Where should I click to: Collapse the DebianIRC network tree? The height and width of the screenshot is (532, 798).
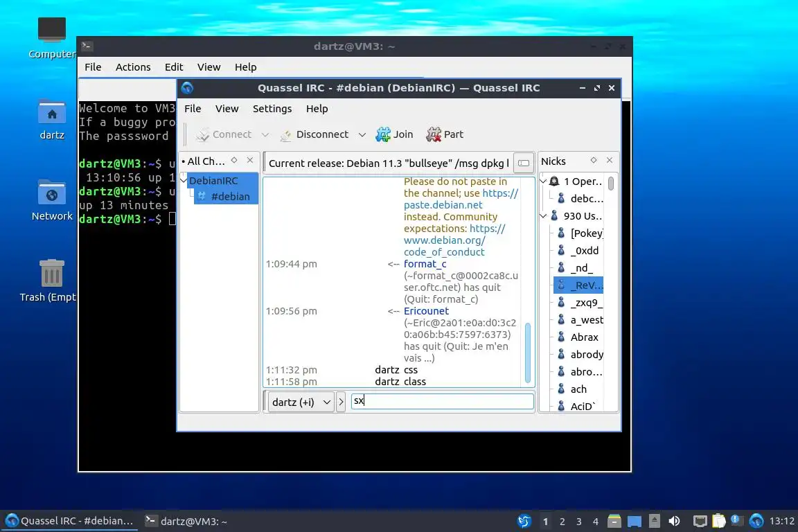click(184, 180)
